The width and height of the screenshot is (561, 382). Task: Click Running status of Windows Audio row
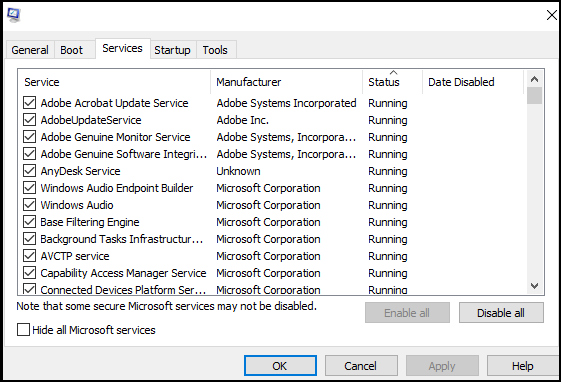pyautogui.click(x=388, y=205)
